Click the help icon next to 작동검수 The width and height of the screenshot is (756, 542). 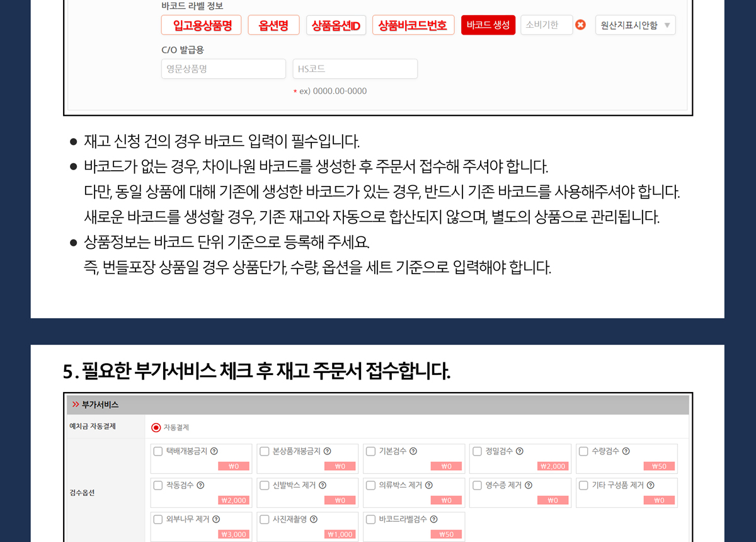(200, 485)
